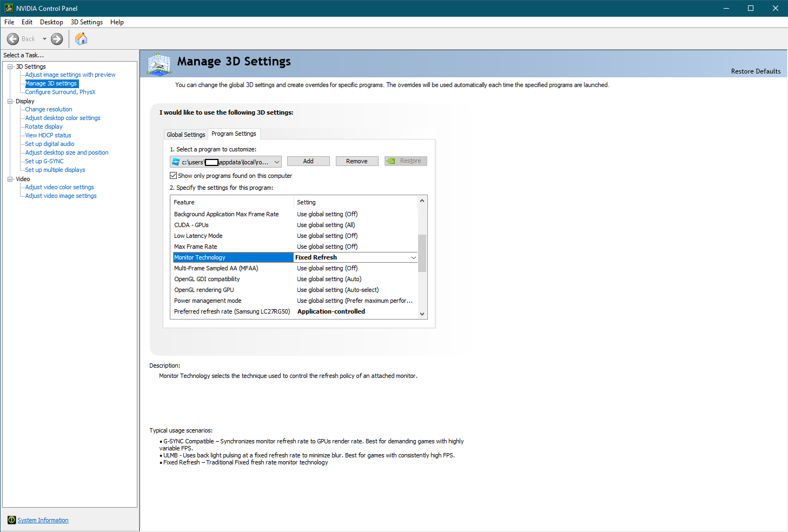Open Adjust image settings with preview
Image resolution: width=788 pixels, height=532 pixels.
click(70, 75)
